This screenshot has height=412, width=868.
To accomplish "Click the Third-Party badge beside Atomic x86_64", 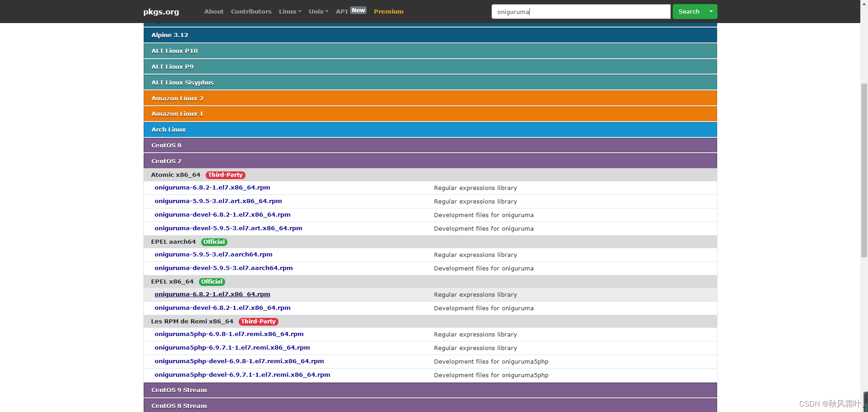I will [226, 175].
